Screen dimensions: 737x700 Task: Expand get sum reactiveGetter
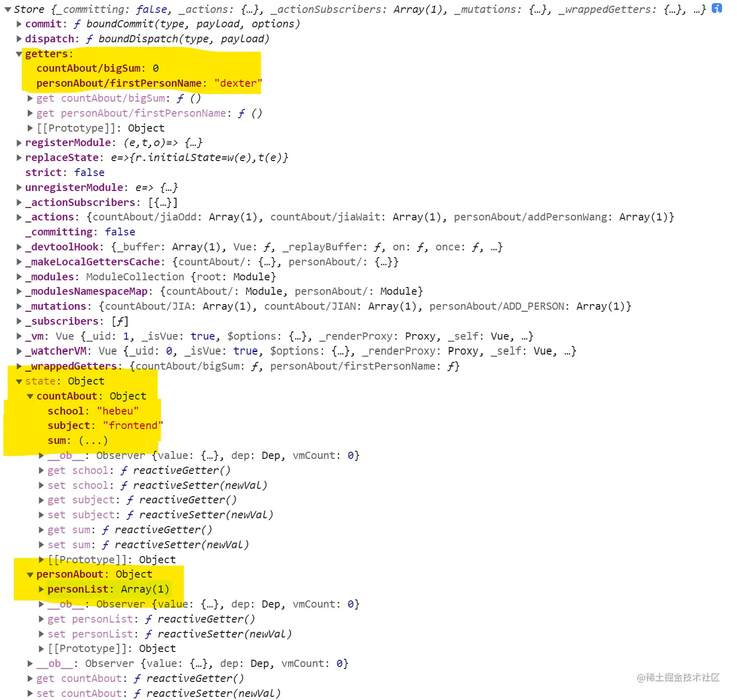click(42, 530)
